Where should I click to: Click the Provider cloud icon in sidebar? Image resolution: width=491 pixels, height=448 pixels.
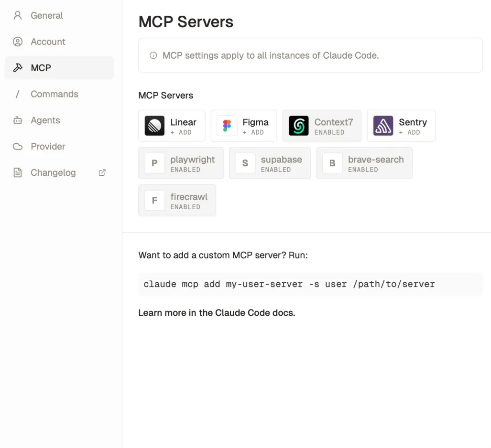[18, 147]
